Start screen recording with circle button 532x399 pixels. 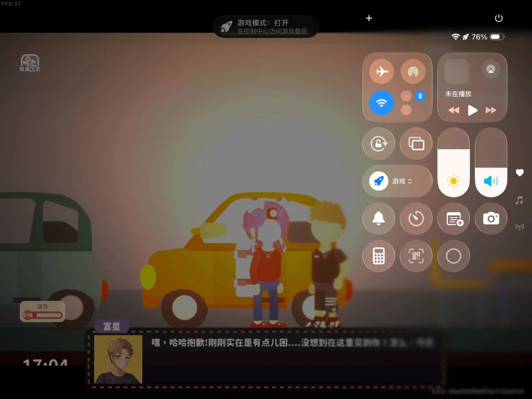point(454,256)
